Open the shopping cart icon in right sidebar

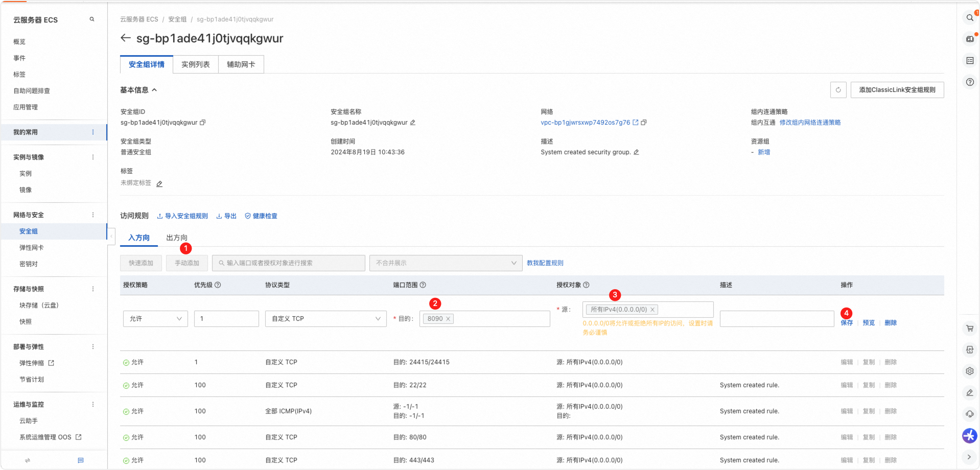pos(970,328)
